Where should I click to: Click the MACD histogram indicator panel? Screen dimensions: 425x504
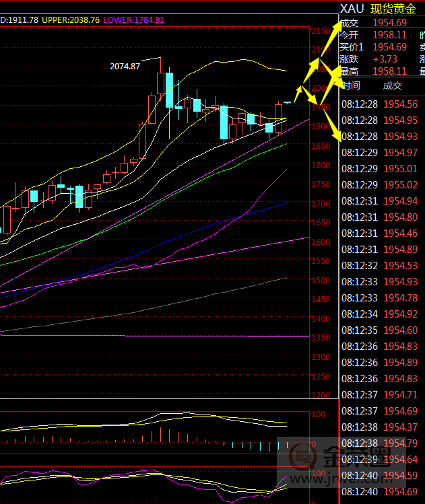(155, 428)
